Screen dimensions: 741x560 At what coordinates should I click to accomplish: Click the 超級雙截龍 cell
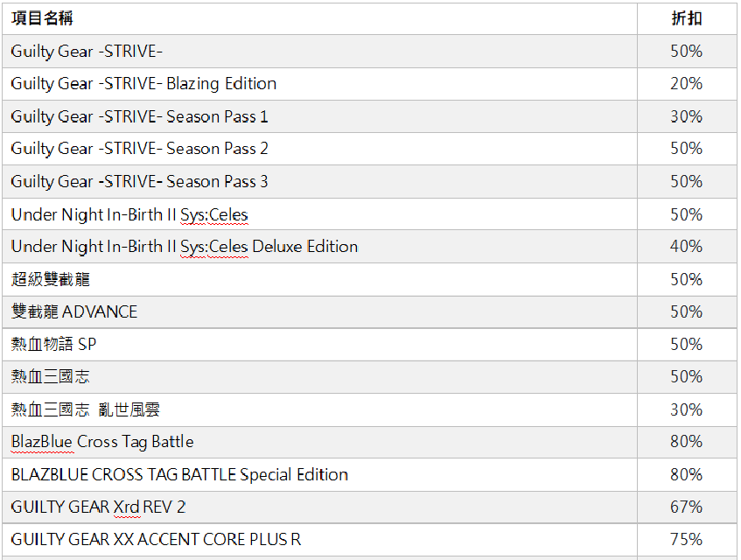[x=50, y=280]
